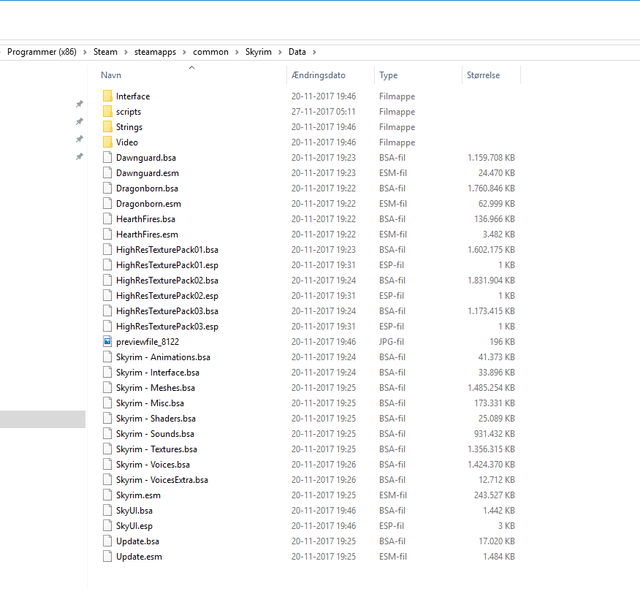Screen dimensions: 640x602
Task: Select the HighResTexturePack02.esp file name
Action: pos(167,295)
